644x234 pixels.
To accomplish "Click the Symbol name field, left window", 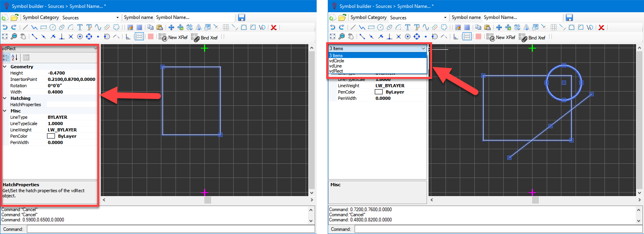I will coord(195,17).
